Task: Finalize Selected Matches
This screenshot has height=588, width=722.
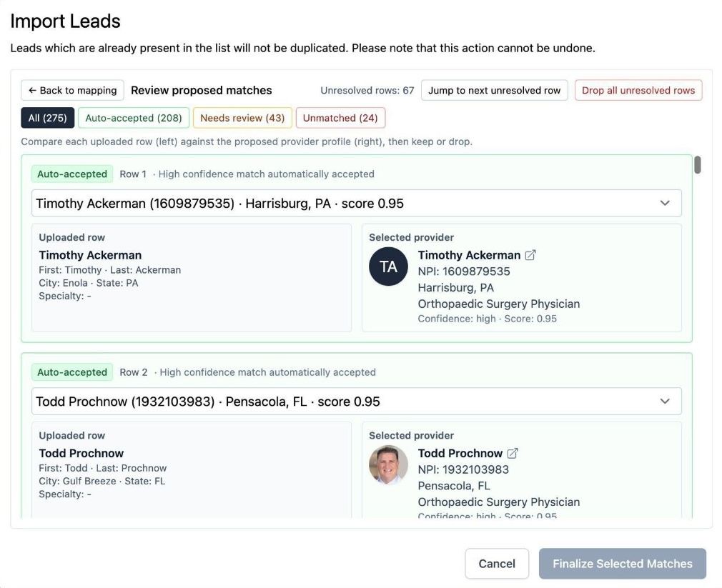Action: tap(623, 563)
